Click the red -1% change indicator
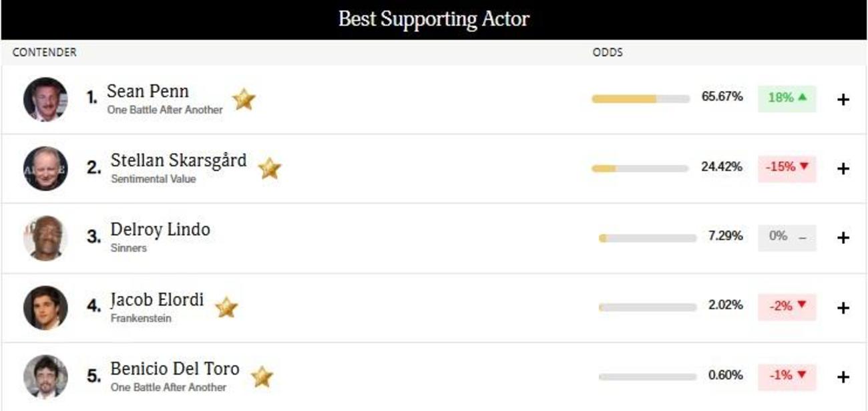This screenshot has height=411, width=868. (x=787, y=376)
